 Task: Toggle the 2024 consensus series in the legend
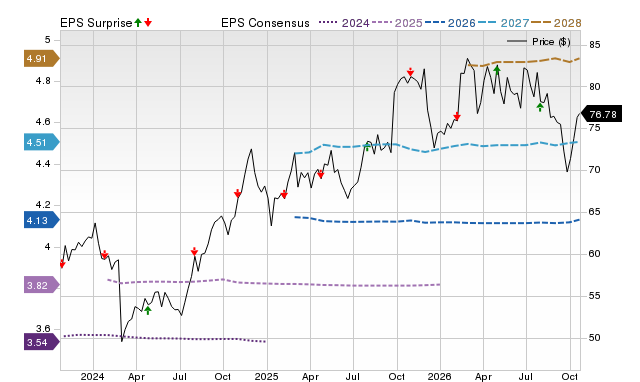344,23
